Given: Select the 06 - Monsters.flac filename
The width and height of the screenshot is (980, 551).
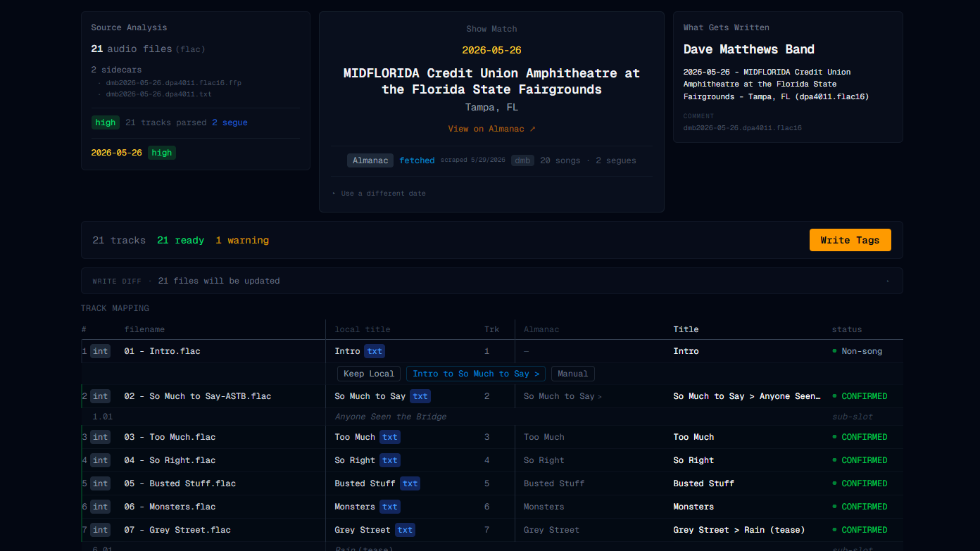Looking at the screenshot, I should [x=170, y=507].
